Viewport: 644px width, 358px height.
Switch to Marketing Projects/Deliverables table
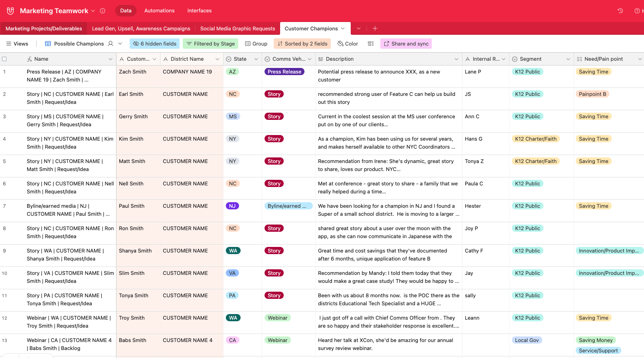[x=44, y=28]
